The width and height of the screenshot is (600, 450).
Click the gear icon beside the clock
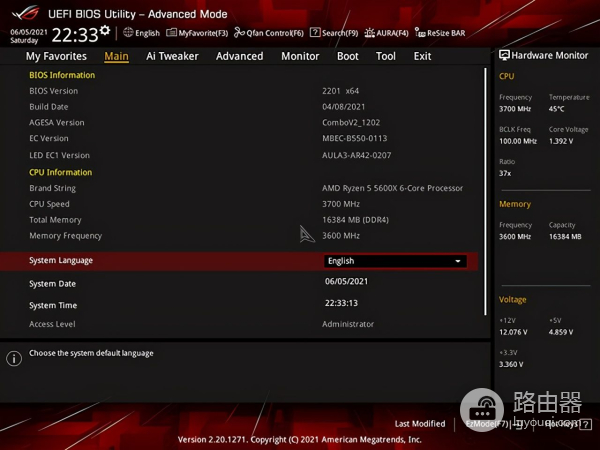click(105, 31)
